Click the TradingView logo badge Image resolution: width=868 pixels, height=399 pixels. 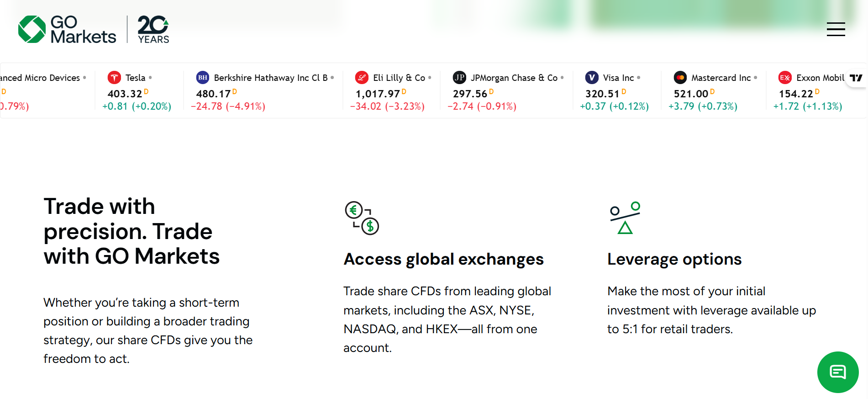click(856, 78)
